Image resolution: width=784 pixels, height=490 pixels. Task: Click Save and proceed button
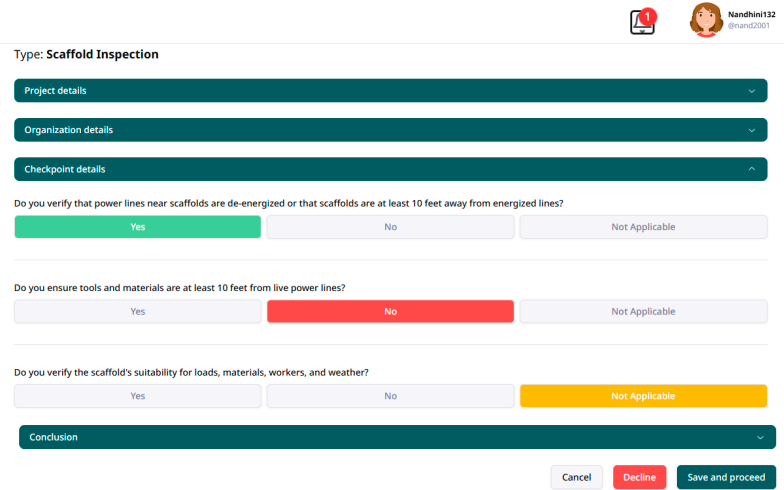(x=726, y=477)
